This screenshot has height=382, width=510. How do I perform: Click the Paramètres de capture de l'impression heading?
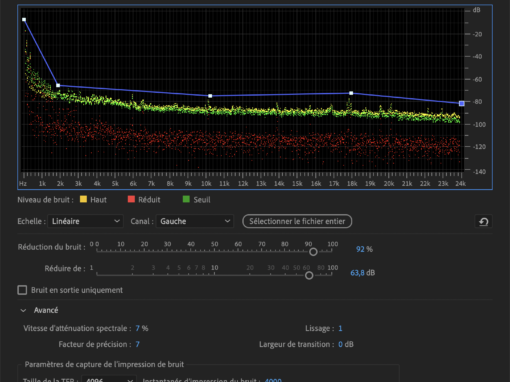tap(104, 364)
